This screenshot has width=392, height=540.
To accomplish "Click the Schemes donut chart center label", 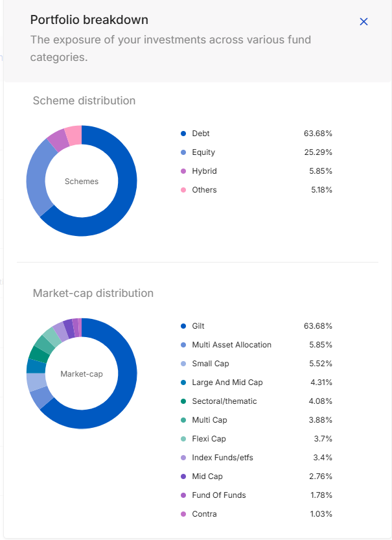I will [x=82, y=182].
